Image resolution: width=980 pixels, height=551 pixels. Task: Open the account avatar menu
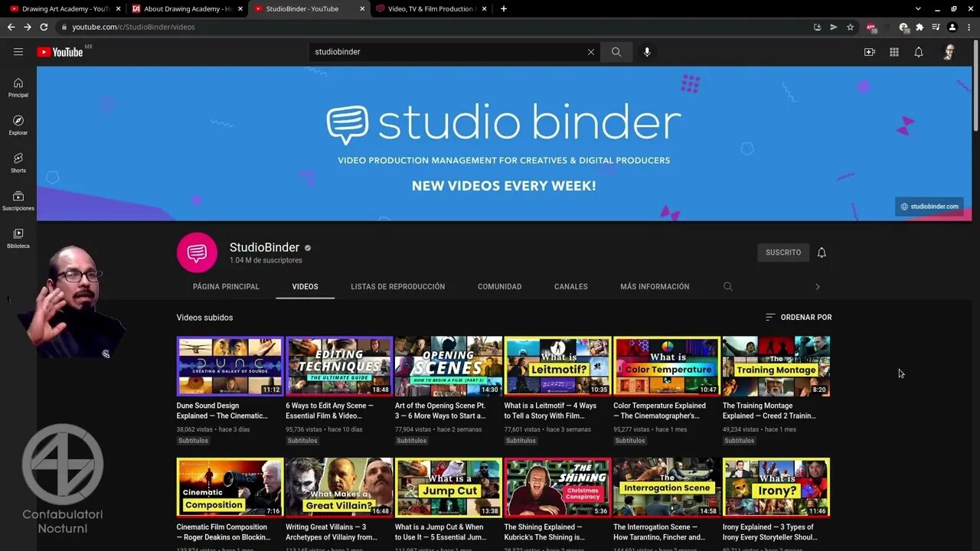click(x=949, y=52)
